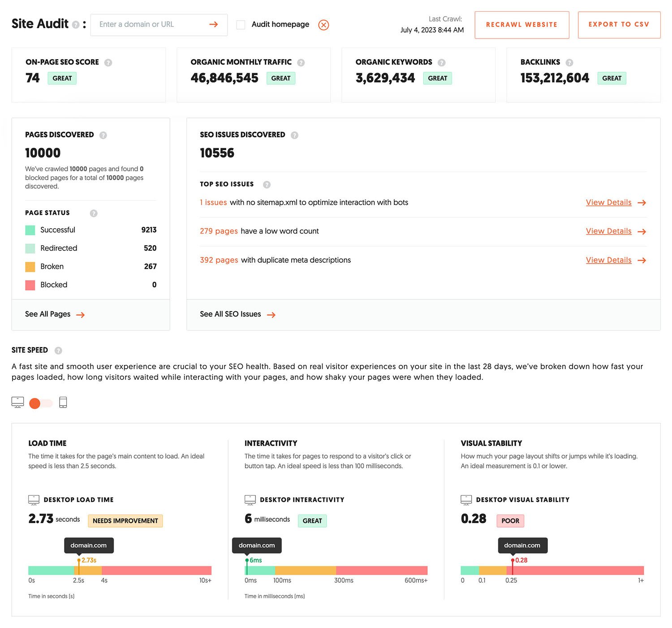Click the Top SEO Issues help icon
The height and width of the screenshot is (628, 672).
[267, 185]
